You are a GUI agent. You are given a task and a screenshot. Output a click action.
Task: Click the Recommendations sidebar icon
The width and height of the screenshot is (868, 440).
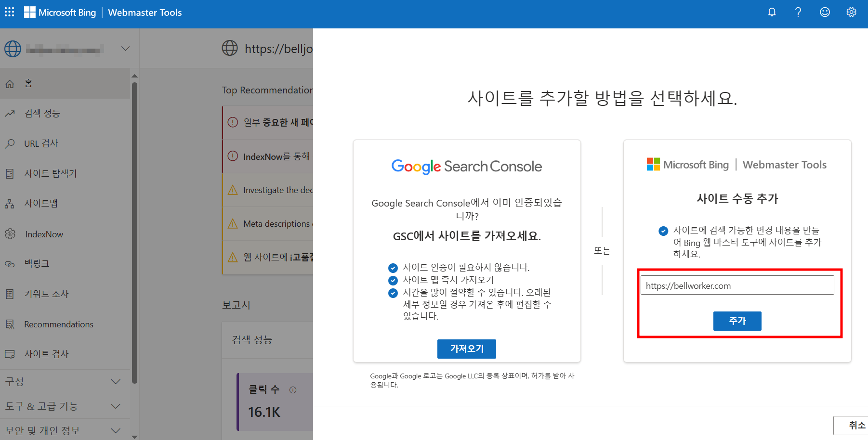(10, 324)
